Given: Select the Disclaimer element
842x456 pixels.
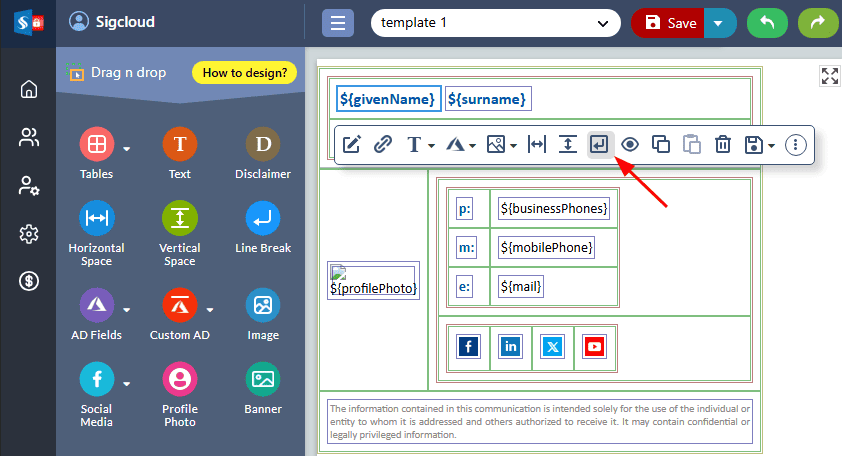Looking at the screenshot, I should (263, 146).
